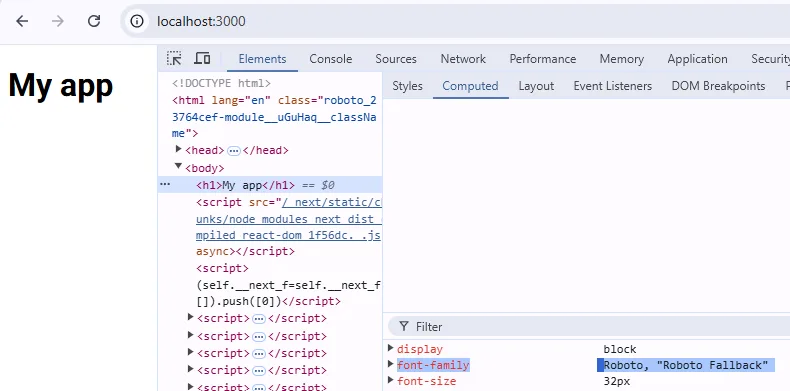Switch to the Console tab
790x391 pixels.
pyautogui.click(x=331, y=59)
